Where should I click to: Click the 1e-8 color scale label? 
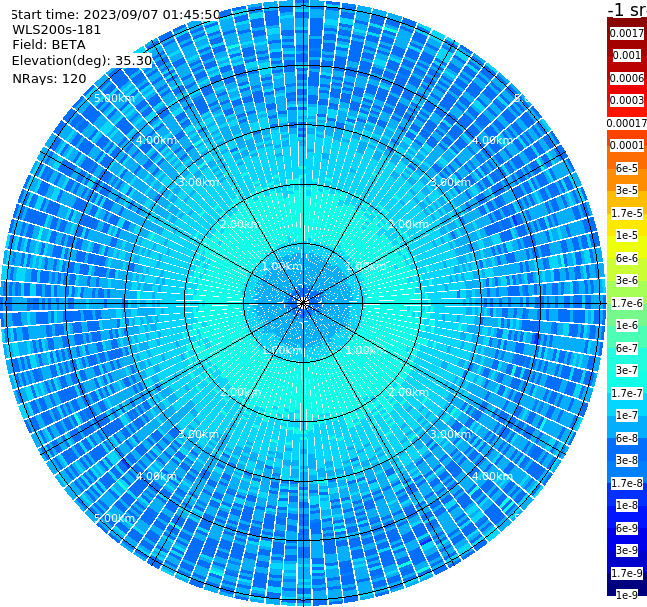627,505
